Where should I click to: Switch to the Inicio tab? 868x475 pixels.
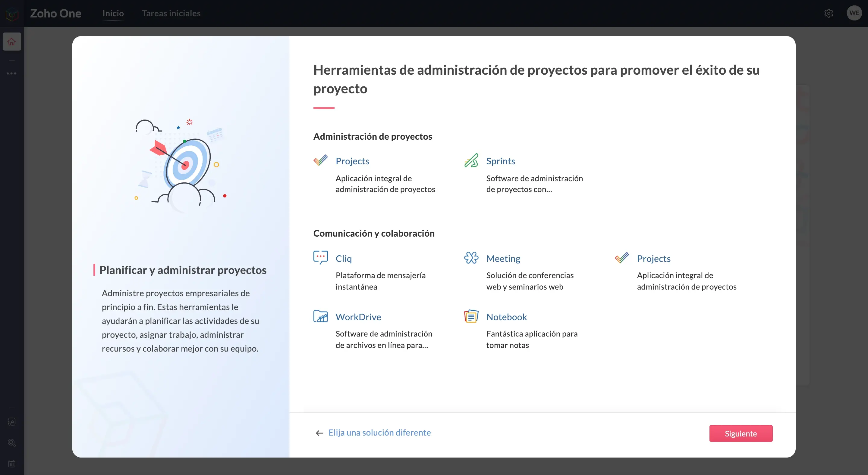coord(113,14)
